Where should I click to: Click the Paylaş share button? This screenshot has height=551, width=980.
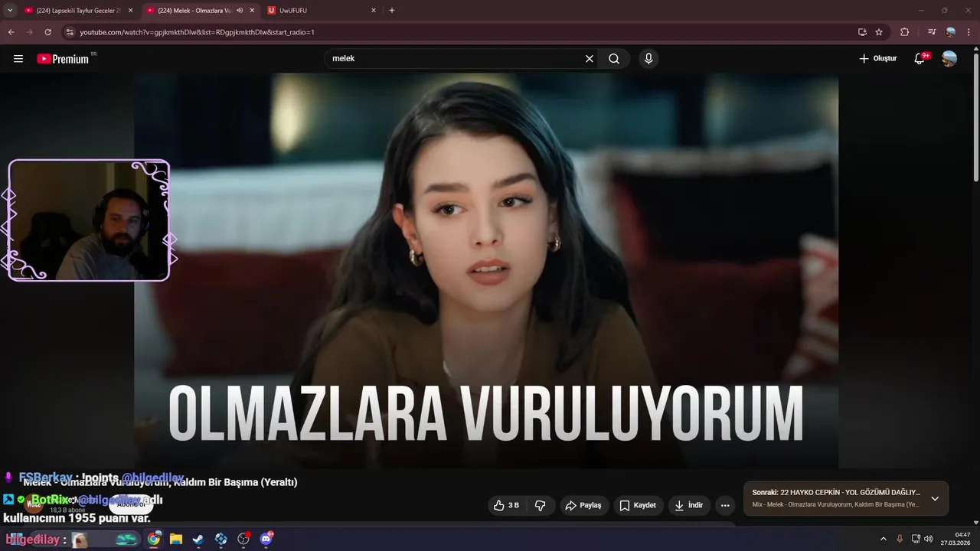pos(583,505)
